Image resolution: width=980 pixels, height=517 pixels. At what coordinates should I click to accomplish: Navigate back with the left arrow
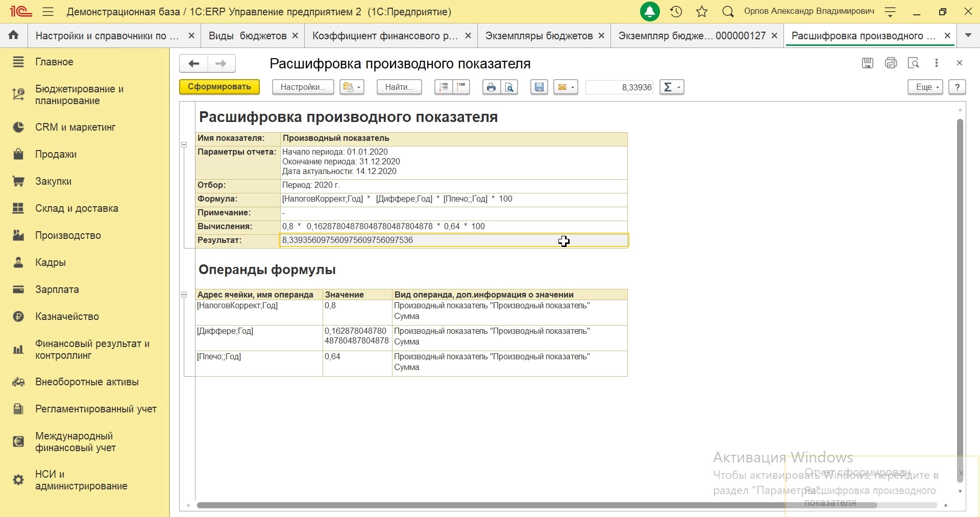tap(193, 64)
